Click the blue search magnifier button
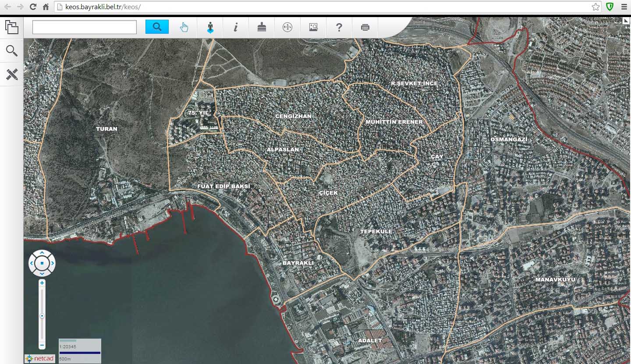The height and width of the screenshot is (364, 631). [157, 27]
